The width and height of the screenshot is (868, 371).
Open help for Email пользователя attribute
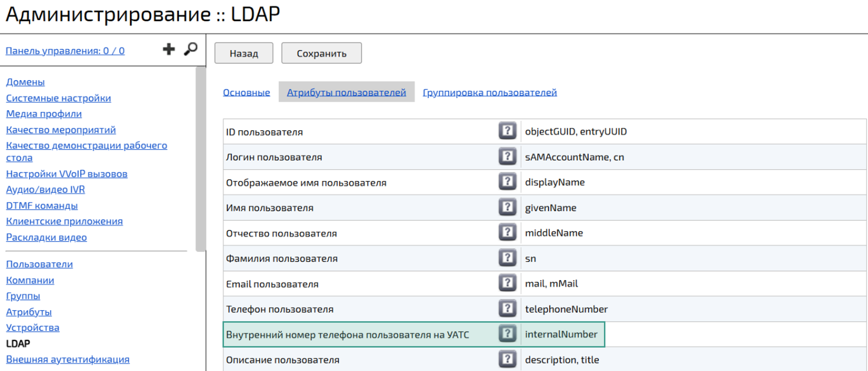[507, 283]
